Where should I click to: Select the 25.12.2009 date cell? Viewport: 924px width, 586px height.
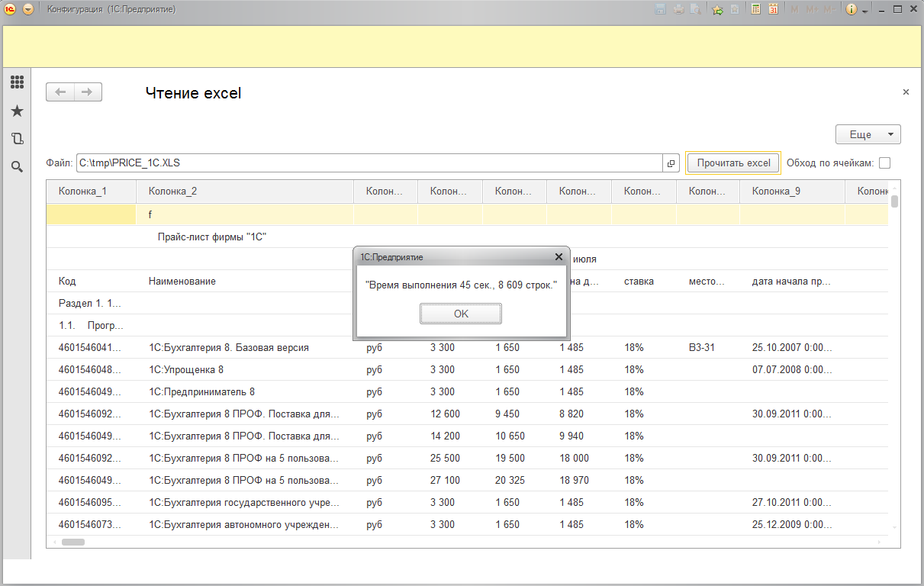pos(792,524)
